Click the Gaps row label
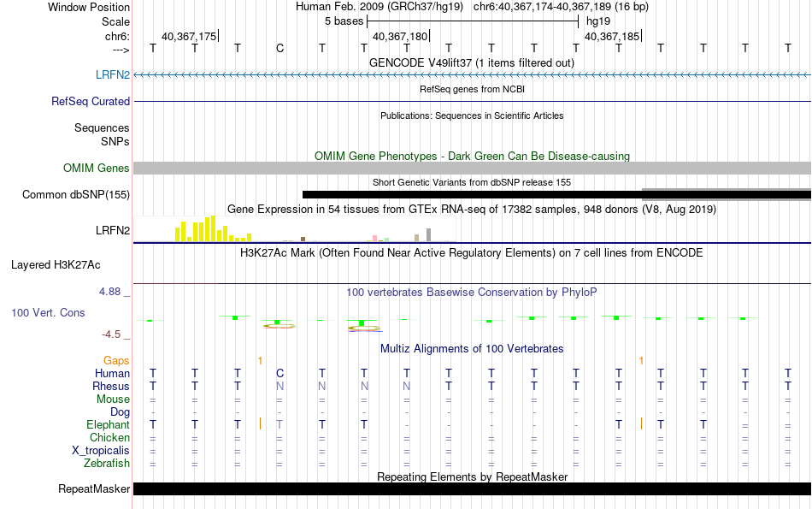 tap(116, 360)
